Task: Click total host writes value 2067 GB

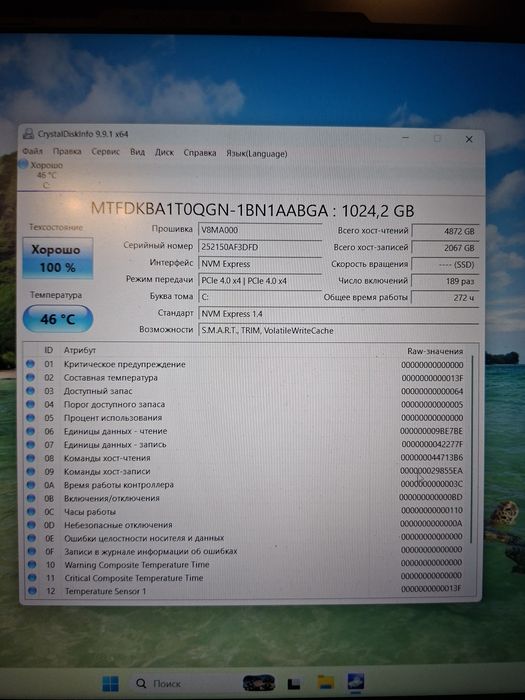Action: point(445,248)
